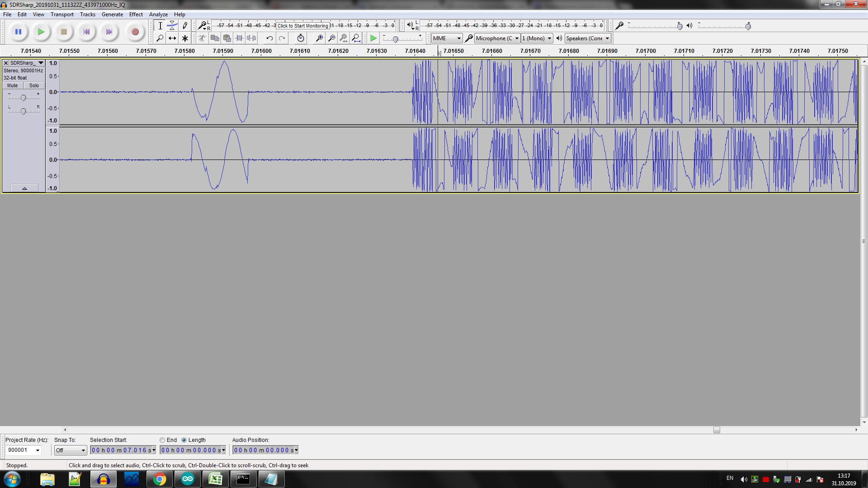Click the green Play-at-speed button
The height and width of the screenshot is (488, 868).
tap(373, 38)
